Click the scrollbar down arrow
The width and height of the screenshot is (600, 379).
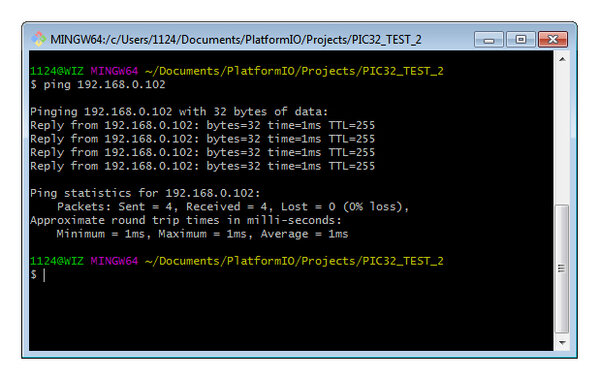[x=562, y=343]
